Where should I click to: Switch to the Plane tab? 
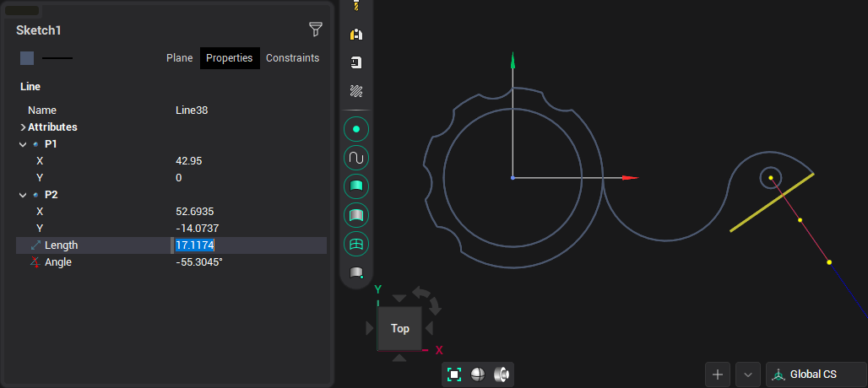179,58
